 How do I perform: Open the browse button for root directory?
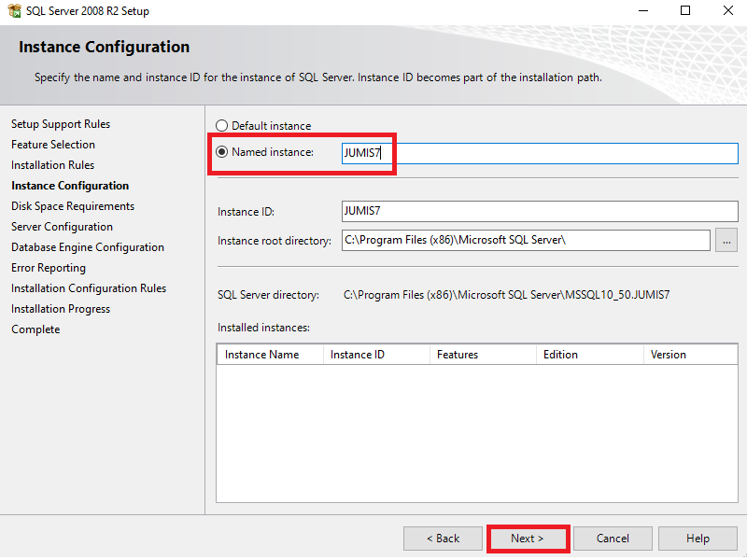(x=726, y=241)
